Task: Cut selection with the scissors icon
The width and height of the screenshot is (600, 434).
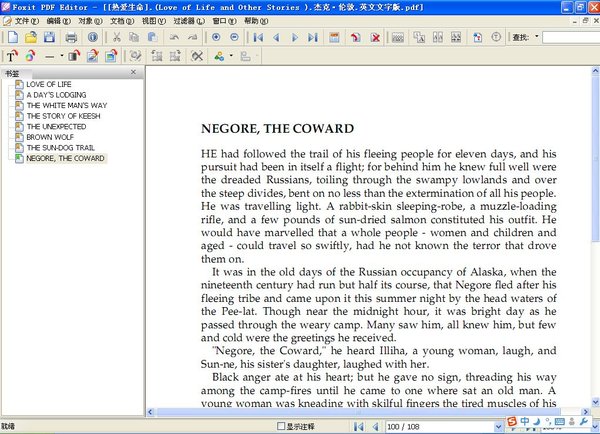Action: pyautogui.click(x=117, y=37)
